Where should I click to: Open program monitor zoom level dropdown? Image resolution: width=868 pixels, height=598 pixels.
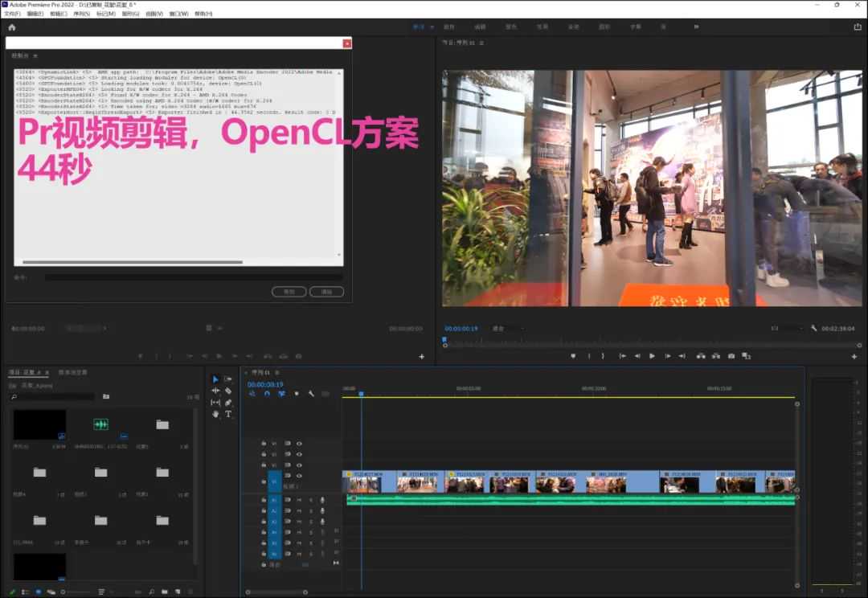pos(506,329)
